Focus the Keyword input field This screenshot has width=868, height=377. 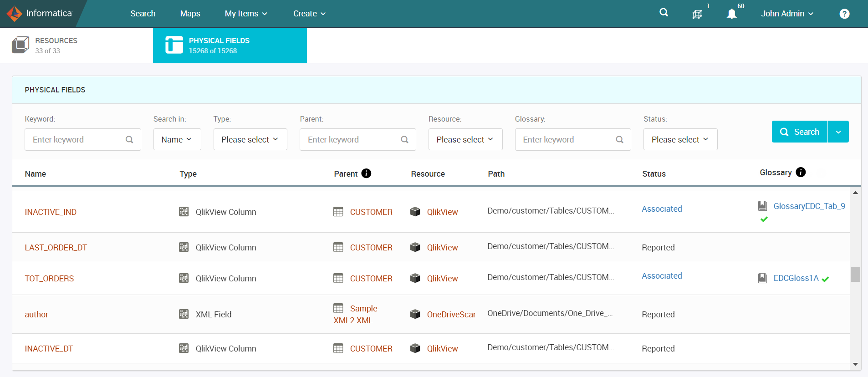tap(83, 139)
